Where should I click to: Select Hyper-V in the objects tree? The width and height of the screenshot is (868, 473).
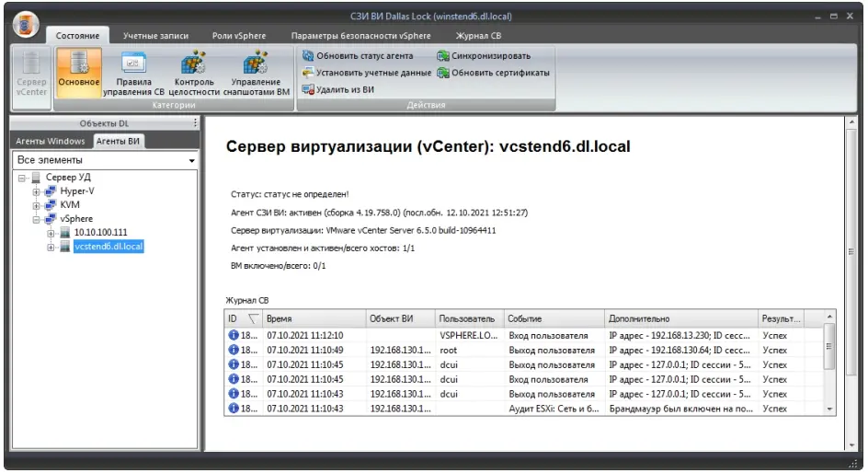coord(77,191)
